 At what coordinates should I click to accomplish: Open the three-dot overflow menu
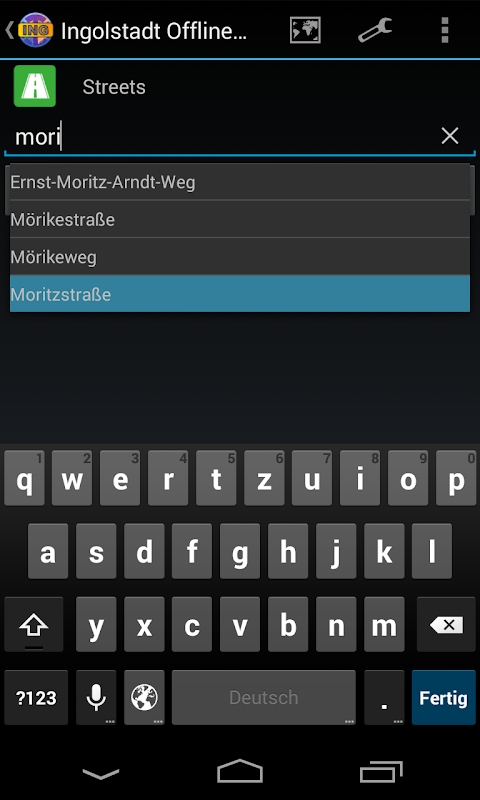pos(445,30)
